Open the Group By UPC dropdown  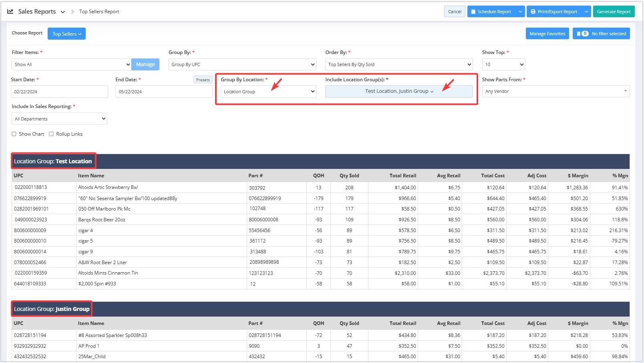(242, 64)
